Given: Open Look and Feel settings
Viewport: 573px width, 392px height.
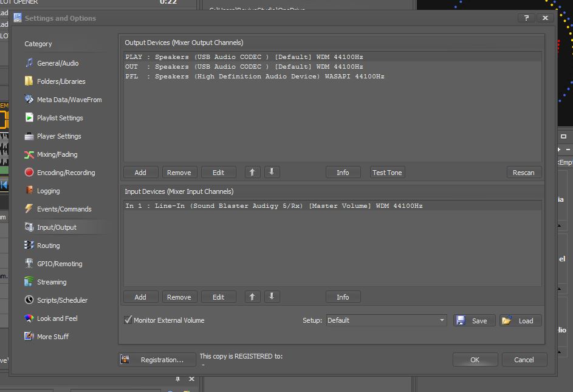Looking at the screenshot, I should [57, 318].
